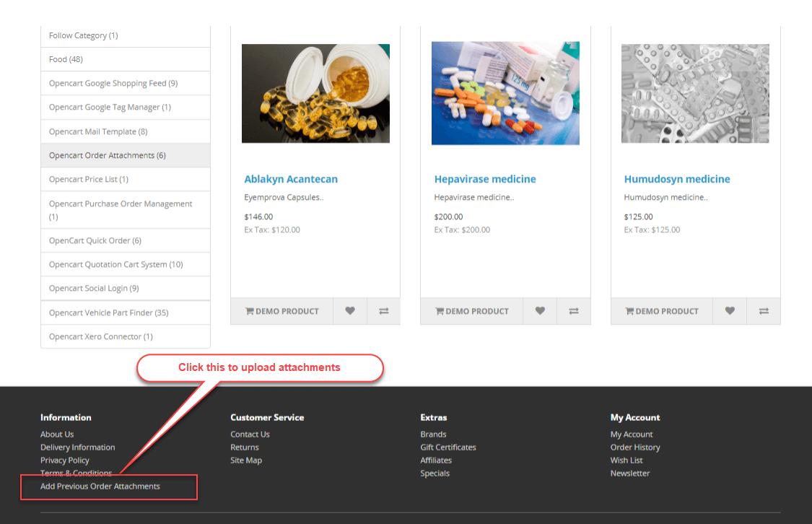812x524 pixels.
Task: Open Humudosyn medicine product title link
Action: [x=677, y=179]
